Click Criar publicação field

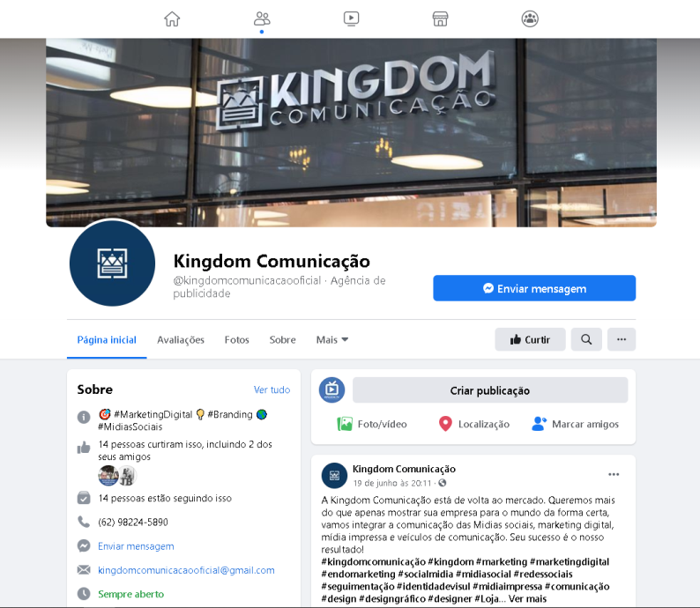489,390
